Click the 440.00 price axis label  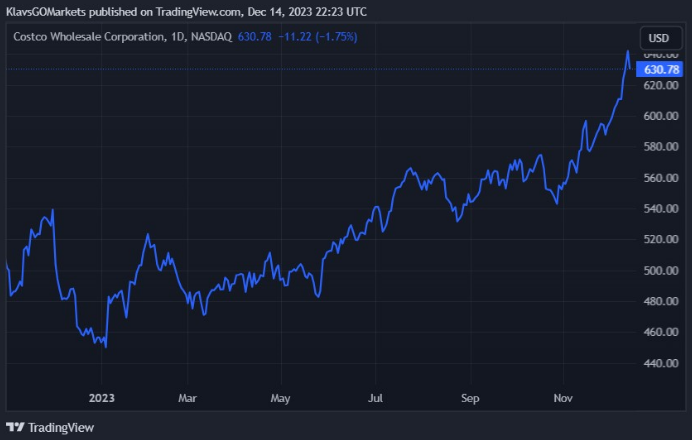(661, 363)
